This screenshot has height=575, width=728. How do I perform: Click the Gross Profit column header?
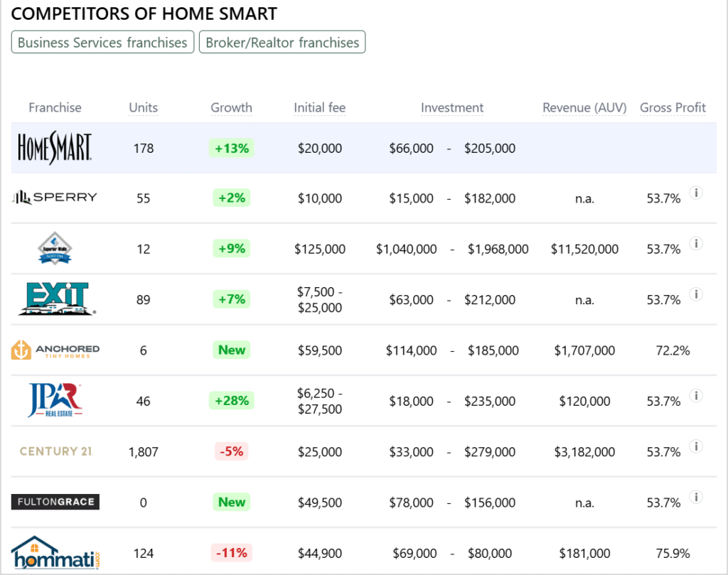point(673,107)
